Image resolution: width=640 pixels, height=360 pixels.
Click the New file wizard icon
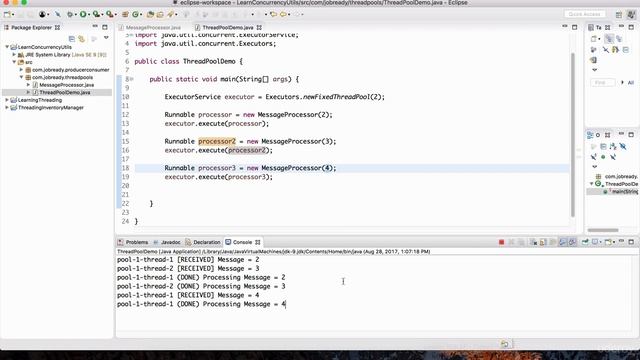7,14
